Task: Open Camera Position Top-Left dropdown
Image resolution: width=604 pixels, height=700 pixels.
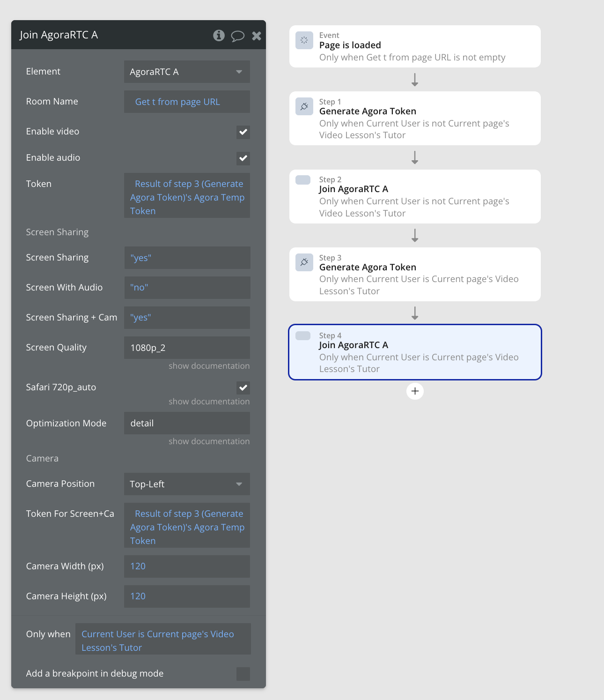Action: tap(187, 484)
